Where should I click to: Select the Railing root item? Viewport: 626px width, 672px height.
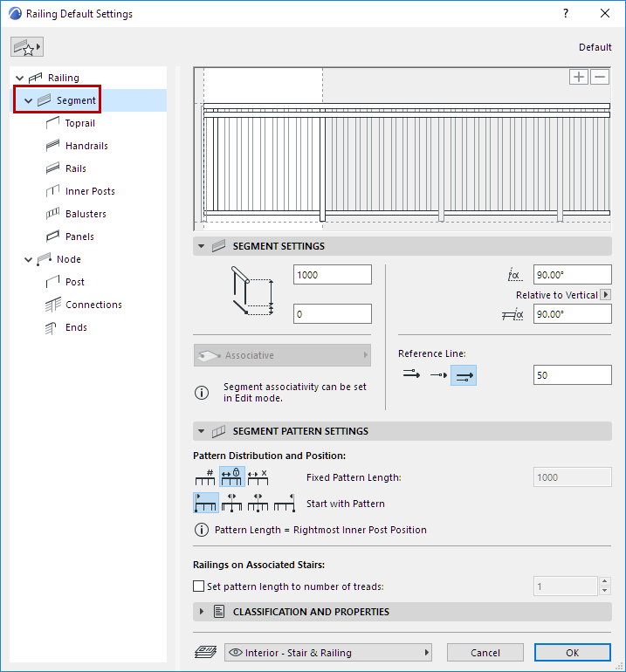point(64,78)
